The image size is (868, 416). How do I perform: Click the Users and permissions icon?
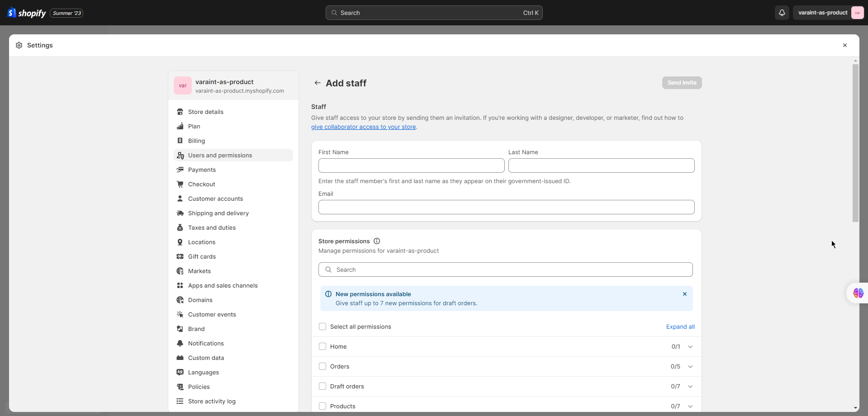pos(180,155)
